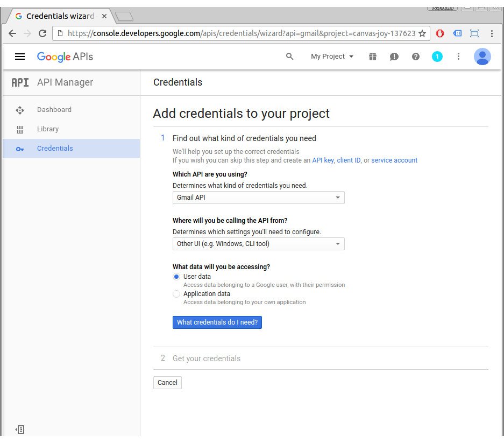
Task: Click Add credentials to your project heading
Action: tap(242, 114)
